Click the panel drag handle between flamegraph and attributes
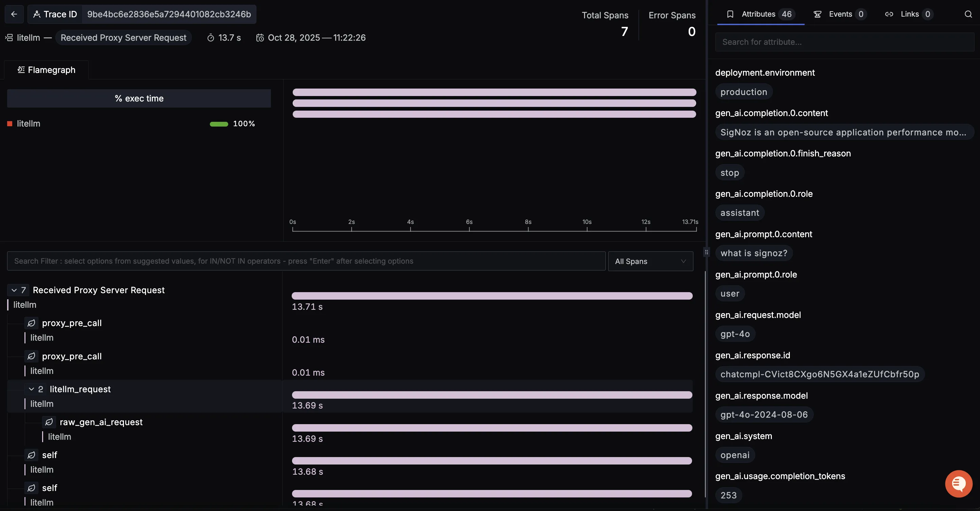The height and width of the screenshot is (511, 980). (706, 252)
